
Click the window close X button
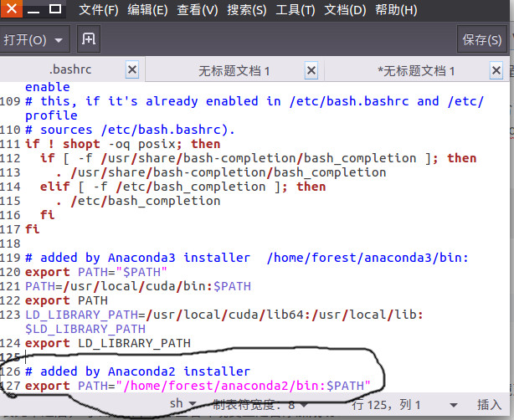pos(12,8)
